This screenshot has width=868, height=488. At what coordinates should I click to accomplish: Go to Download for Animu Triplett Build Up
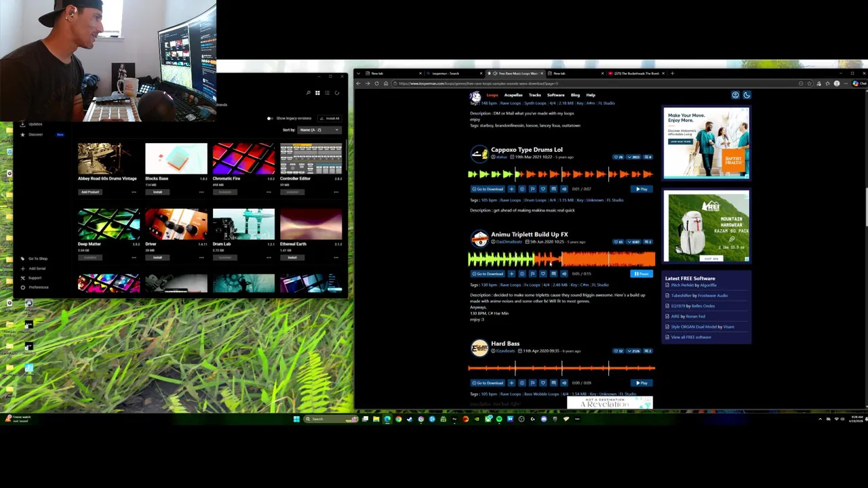[488, 274]
